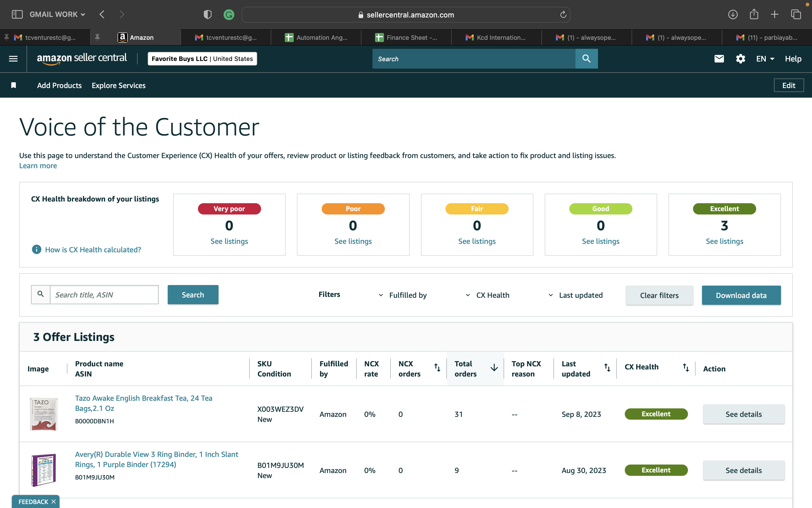Open the Safari downloads icon
Viewport: 812px width, 508px height.
(x=733, y=14)
